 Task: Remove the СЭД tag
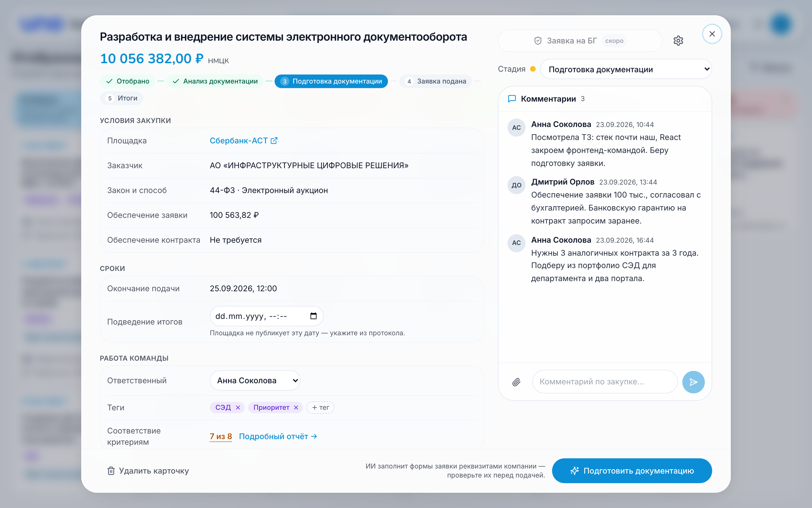click(238, 408)
